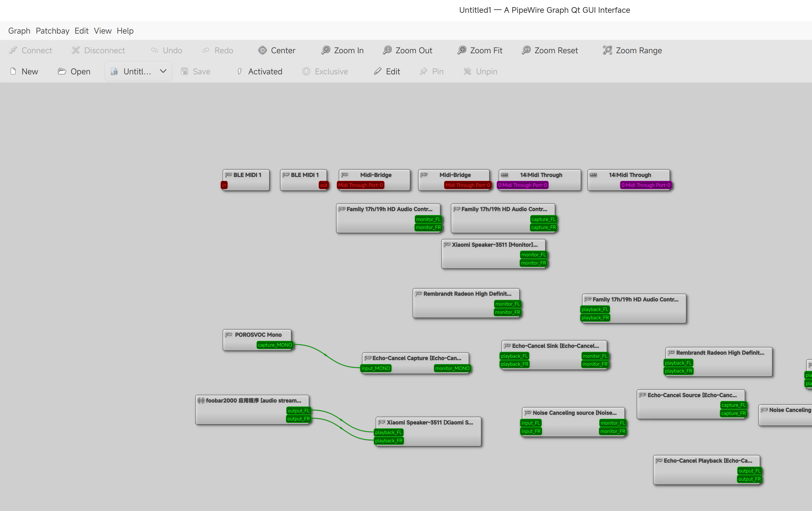Select the red 'in' port on BLE MIDI 1

(224, 185)
